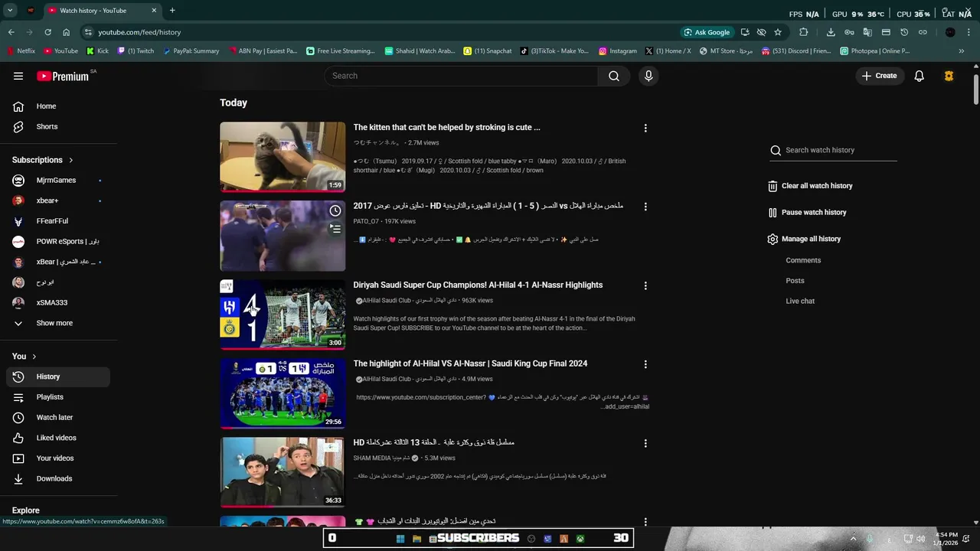Open the Saudi King Cup Final thumbnail
The height and width of the screenshot is (551, 980).
point(283,393)
